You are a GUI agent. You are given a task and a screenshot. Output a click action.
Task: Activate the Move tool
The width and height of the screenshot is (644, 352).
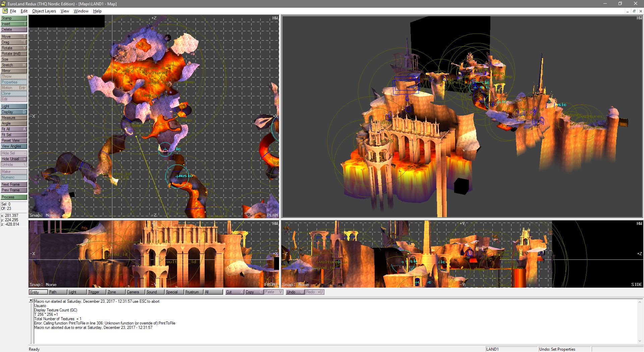click(x=13, y=36)
